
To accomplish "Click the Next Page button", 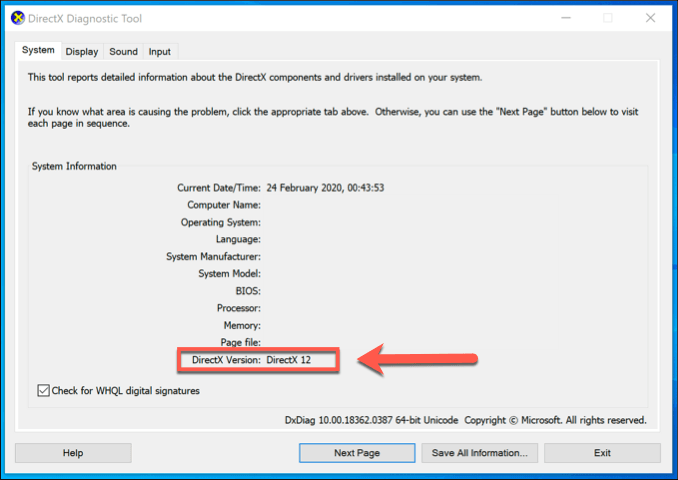I will tap(357, 453).
